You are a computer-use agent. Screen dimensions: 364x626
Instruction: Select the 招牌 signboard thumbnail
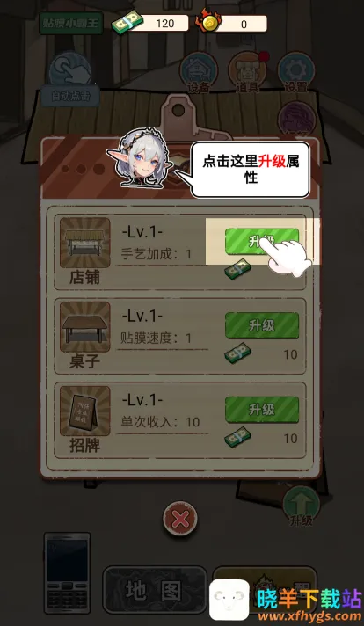click(84, 411)
